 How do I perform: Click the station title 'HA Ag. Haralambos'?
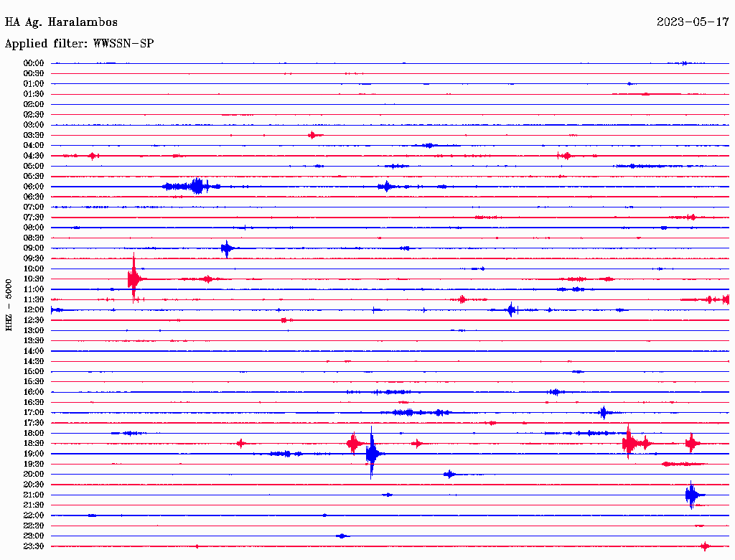pos(61,22)
